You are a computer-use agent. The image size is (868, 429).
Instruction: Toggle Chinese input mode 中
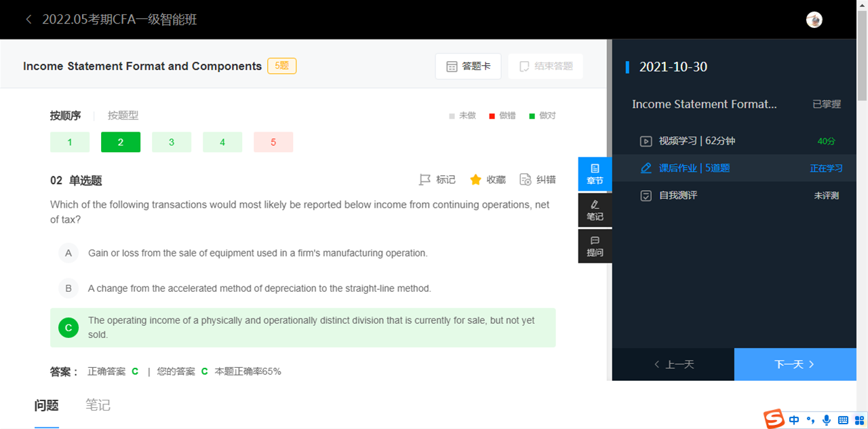tap(793, 420)
